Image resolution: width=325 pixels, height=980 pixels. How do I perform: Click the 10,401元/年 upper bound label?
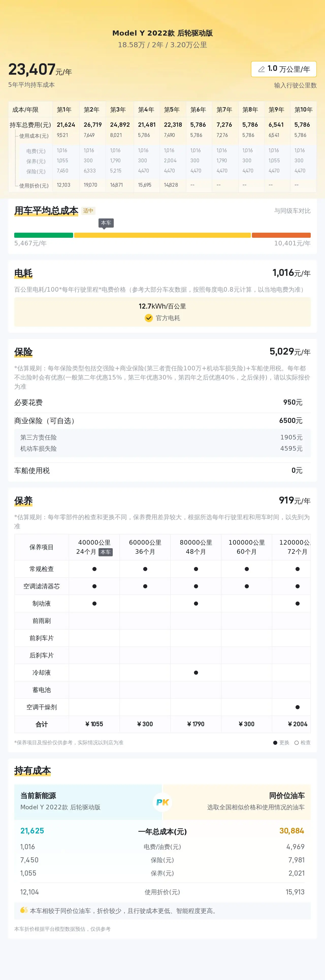pyautogui.click(x=292, y=243)
